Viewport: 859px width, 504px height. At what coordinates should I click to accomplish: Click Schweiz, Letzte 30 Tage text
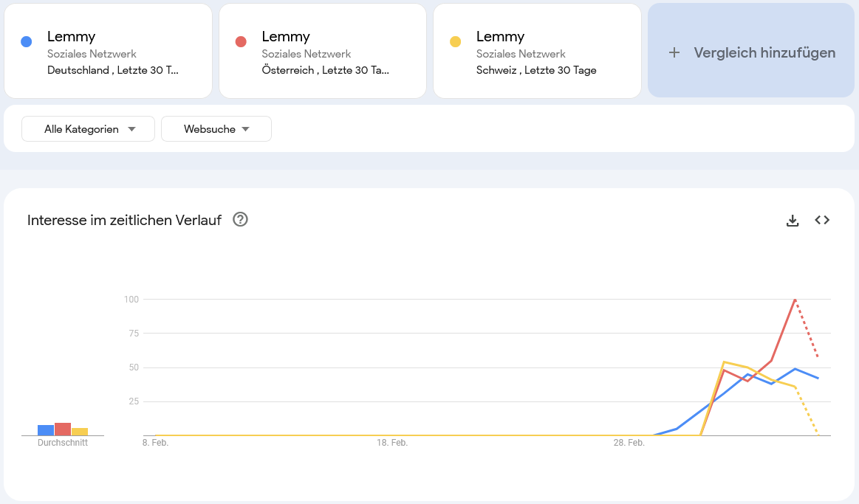coord(536,70)
